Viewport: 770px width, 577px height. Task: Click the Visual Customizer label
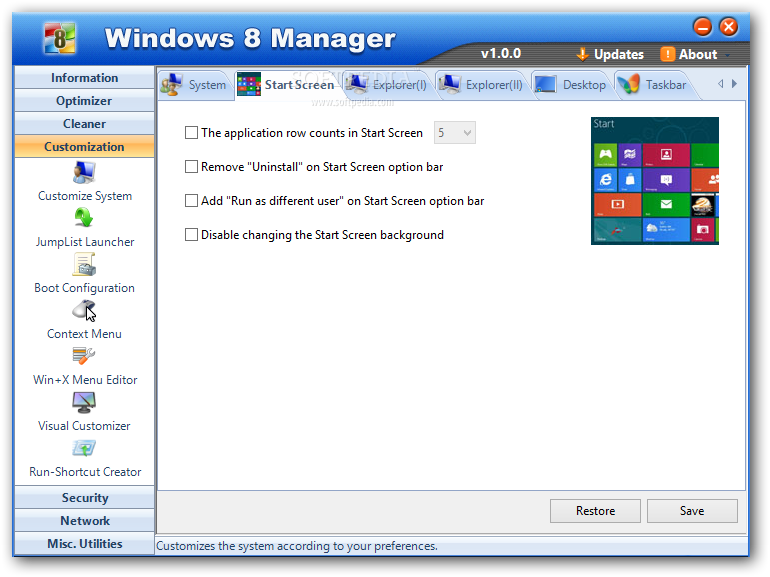tap(84, 426)
